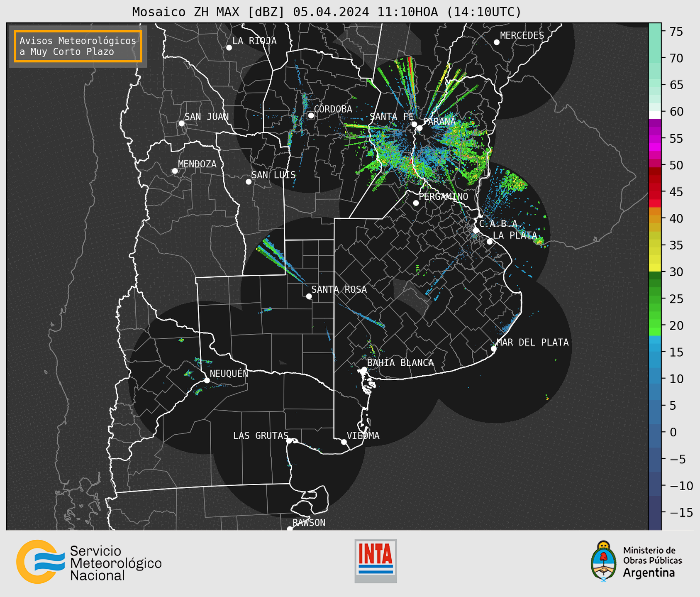Click the MERCEDES city marker
The height and width of the screenshot is (597, 700).
[x=497, y=42]
